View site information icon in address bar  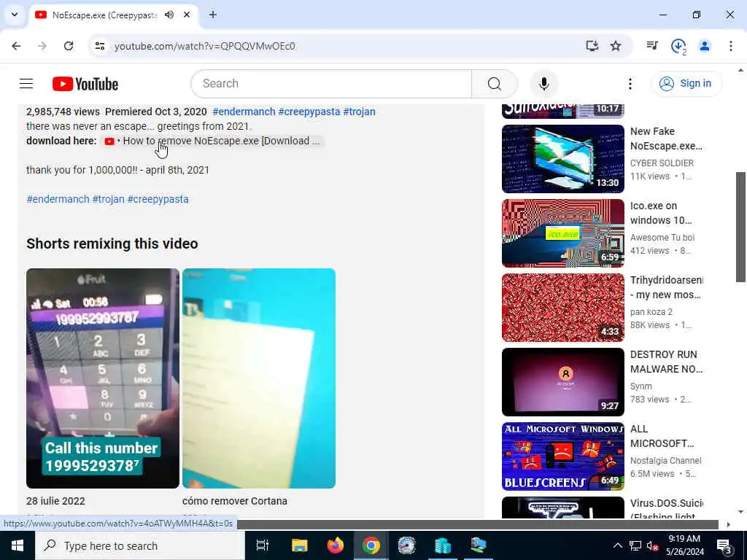99,46
